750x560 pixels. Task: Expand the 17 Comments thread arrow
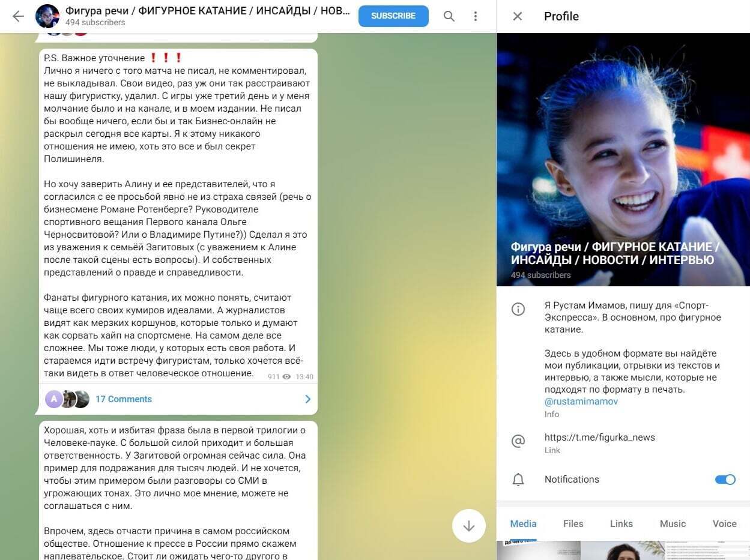[307, 399]
